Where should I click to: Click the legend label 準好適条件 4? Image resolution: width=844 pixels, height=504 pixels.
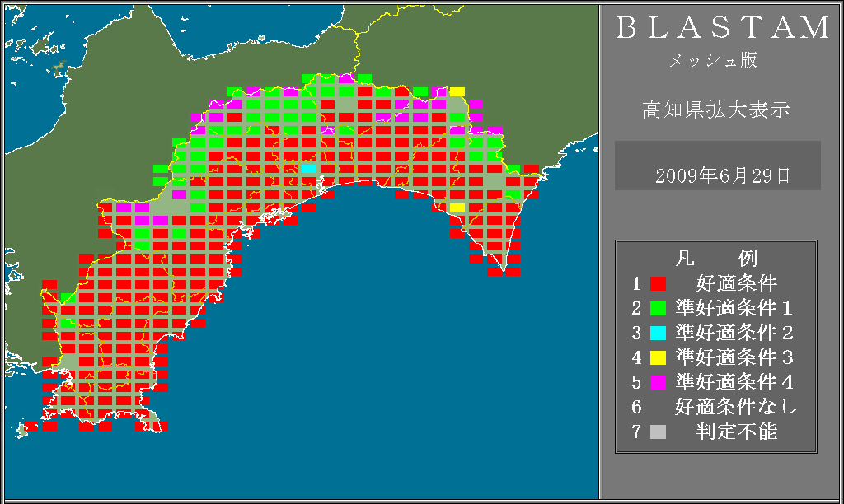point(734,382)
